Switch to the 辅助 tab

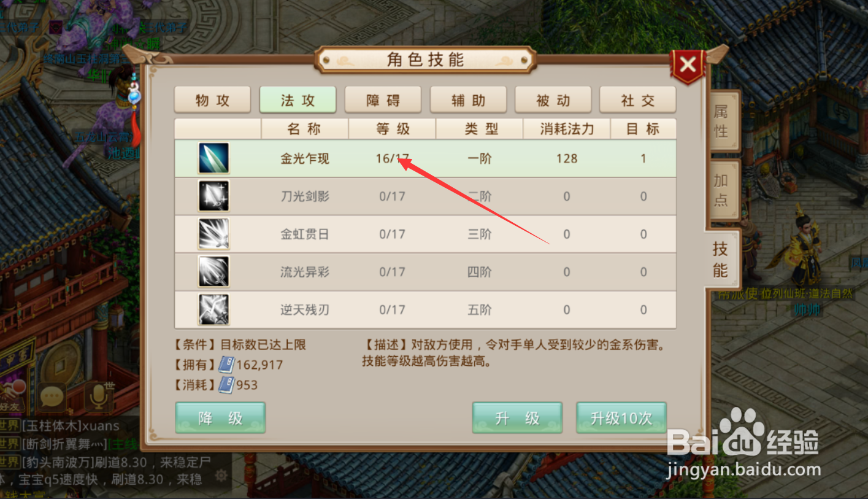tap(468, 100)
